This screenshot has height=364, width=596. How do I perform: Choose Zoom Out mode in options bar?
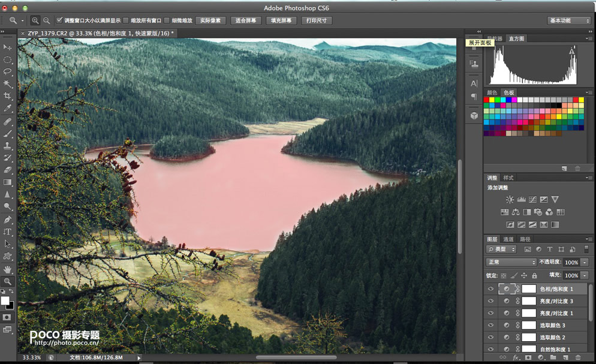point(46,20)
